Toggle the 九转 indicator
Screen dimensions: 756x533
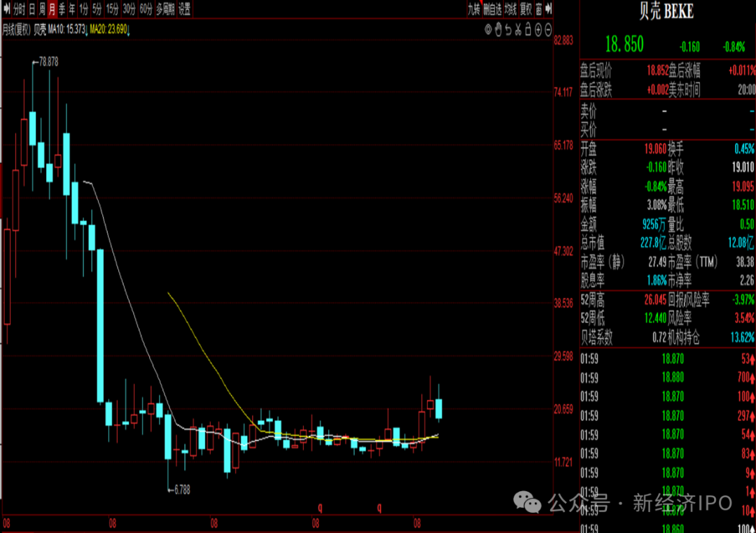474,9
